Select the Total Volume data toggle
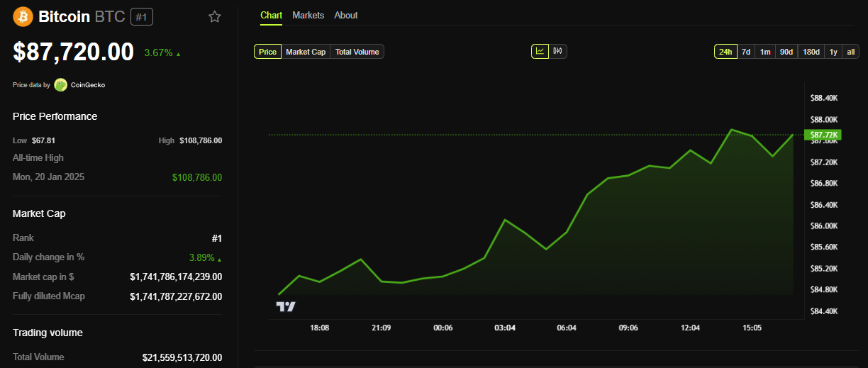The height and width of the screenshot is (368, 868). 357,52
